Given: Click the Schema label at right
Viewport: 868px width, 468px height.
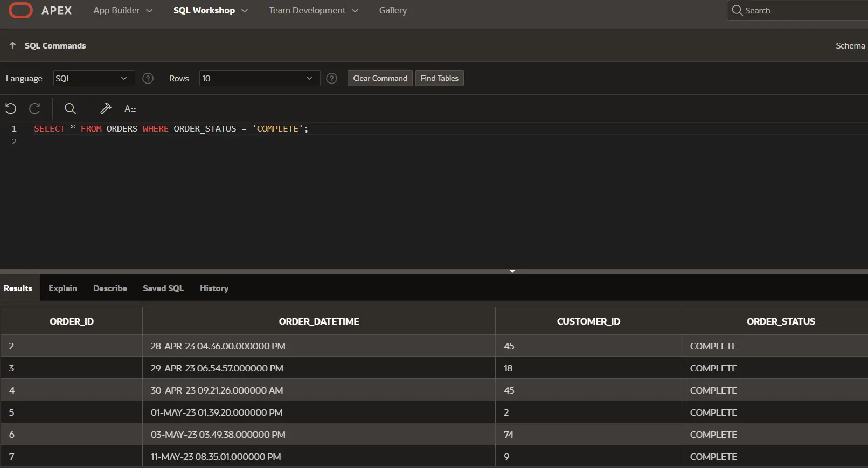Looking at the screenshot, I should (x=850, y=46).
